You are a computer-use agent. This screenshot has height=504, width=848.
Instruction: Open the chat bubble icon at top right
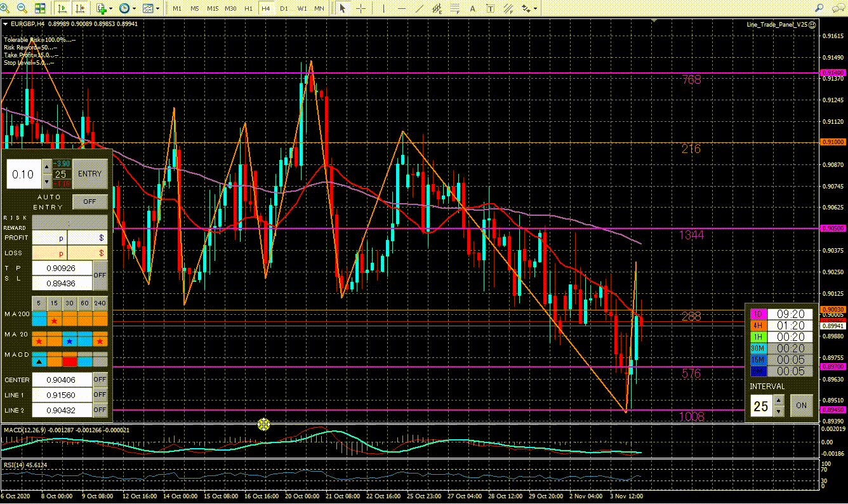(x=838, y=8)
